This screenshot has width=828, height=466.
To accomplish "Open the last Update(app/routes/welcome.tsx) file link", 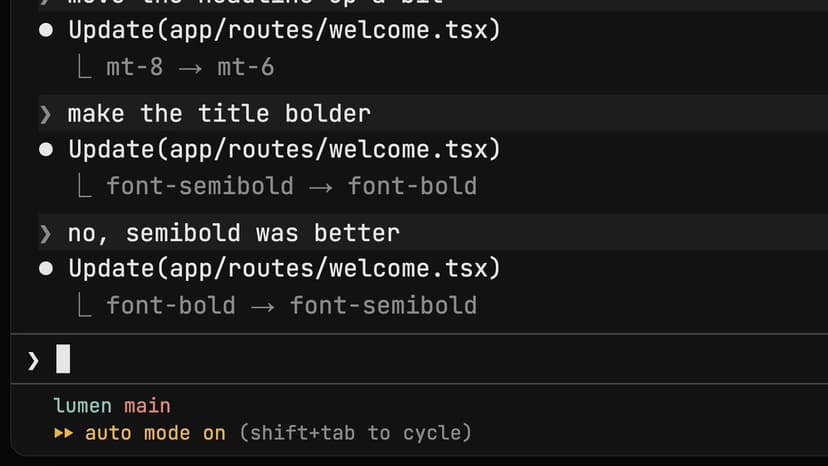I will (x=284, y=268).
